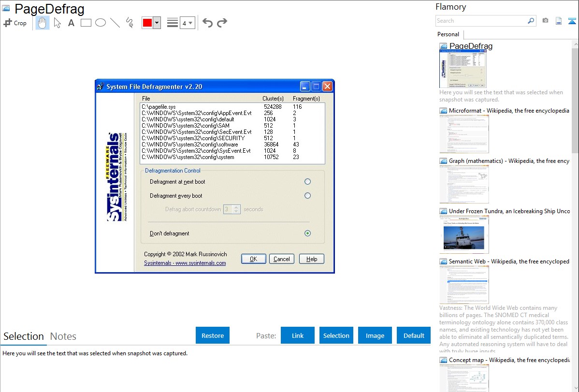Open the PageDefrag snapshot thumbnail in sidebar

(463, 69)
